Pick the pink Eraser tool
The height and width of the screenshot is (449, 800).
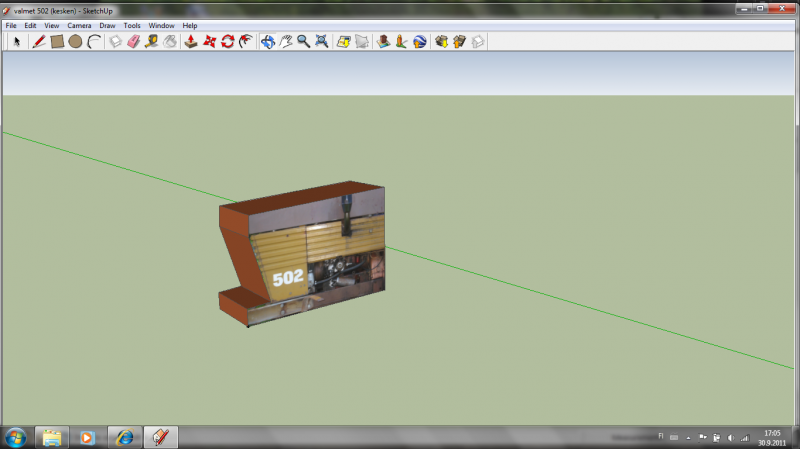click(134, 41)
